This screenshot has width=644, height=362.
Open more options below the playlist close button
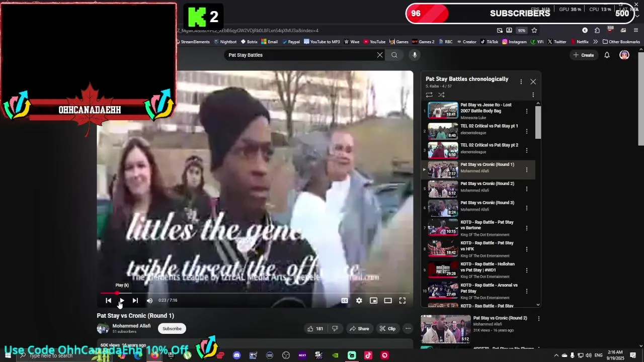click(x=533, y=95)
